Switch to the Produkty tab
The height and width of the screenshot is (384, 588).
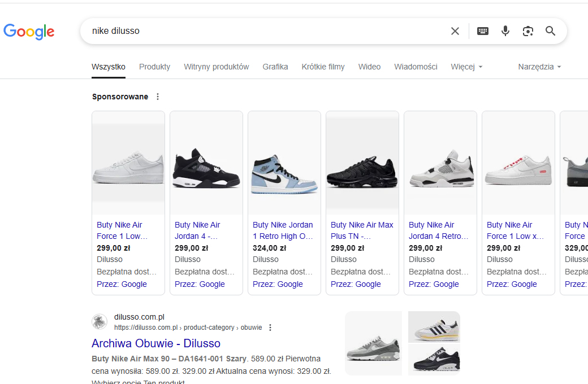tap(154, 67)
